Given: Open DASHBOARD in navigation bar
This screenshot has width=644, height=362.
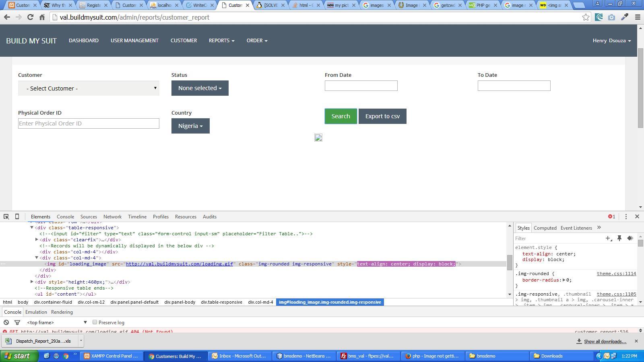Looking at the screenshot, I should (84, 41).
